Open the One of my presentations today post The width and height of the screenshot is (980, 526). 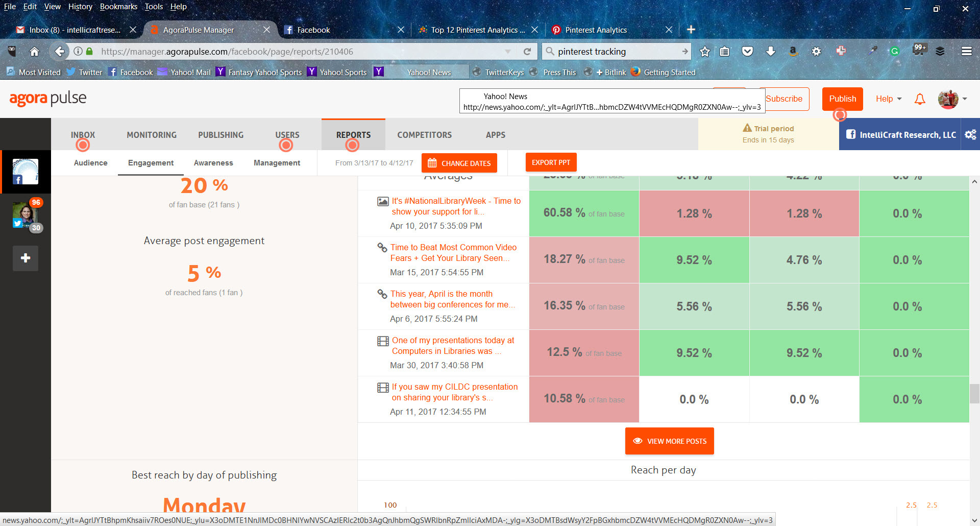[x=453, y=346]
